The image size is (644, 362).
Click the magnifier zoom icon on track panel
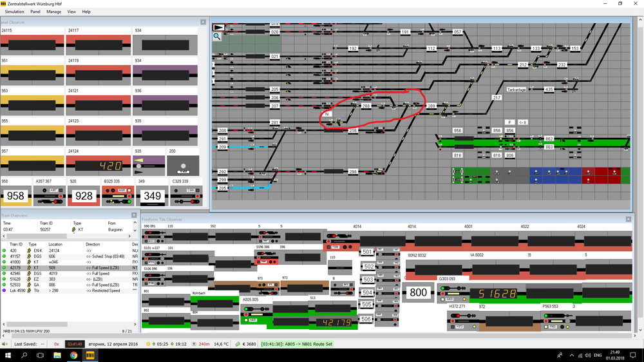pos(218,37)
